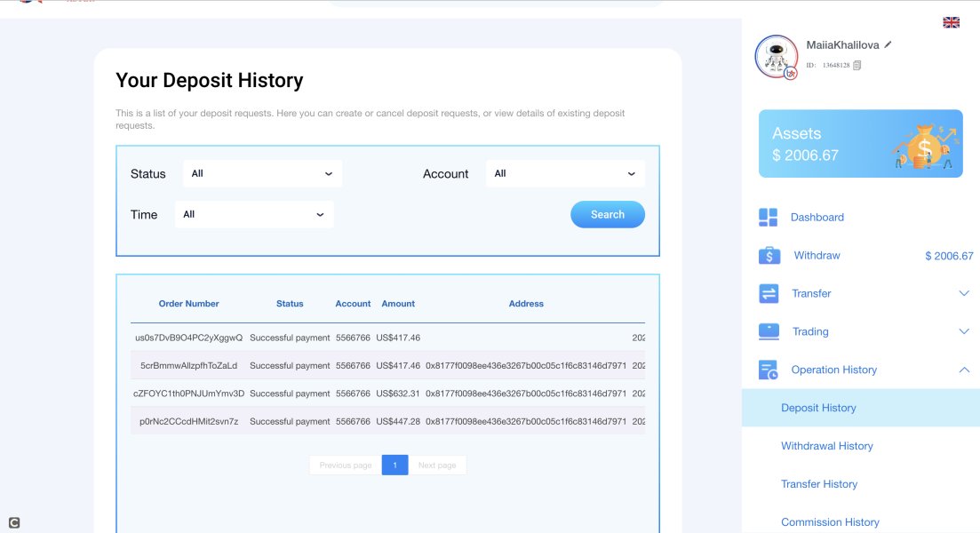Click the Previous page button

pyautogui.click(x=345, y=465)
